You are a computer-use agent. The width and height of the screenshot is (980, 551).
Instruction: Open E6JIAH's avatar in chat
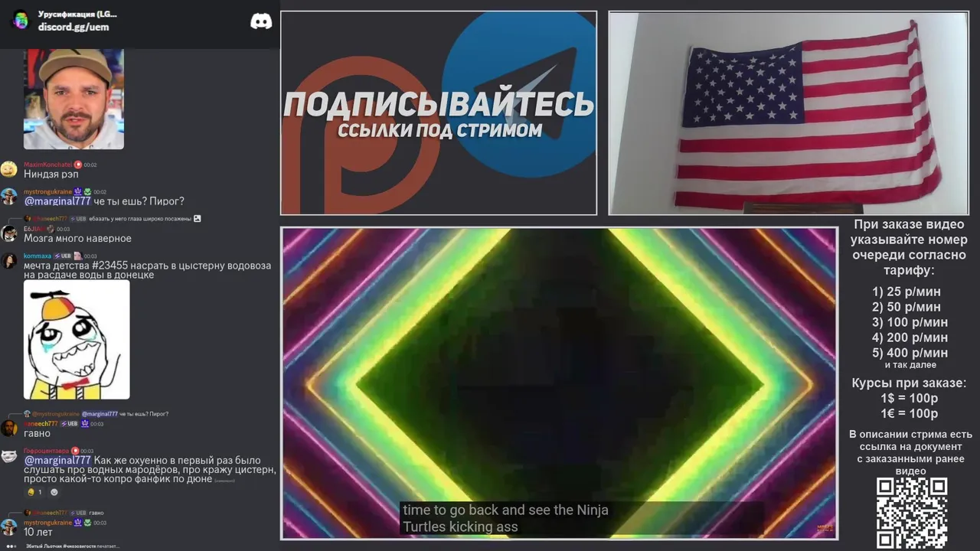(x=8, y=233)
